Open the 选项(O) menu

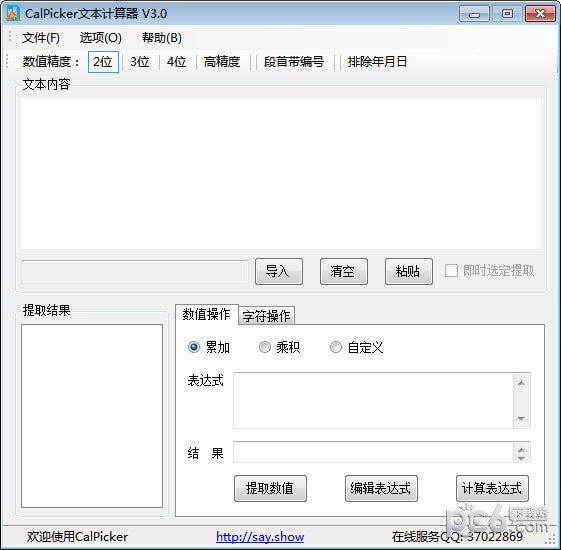(101, 38)
